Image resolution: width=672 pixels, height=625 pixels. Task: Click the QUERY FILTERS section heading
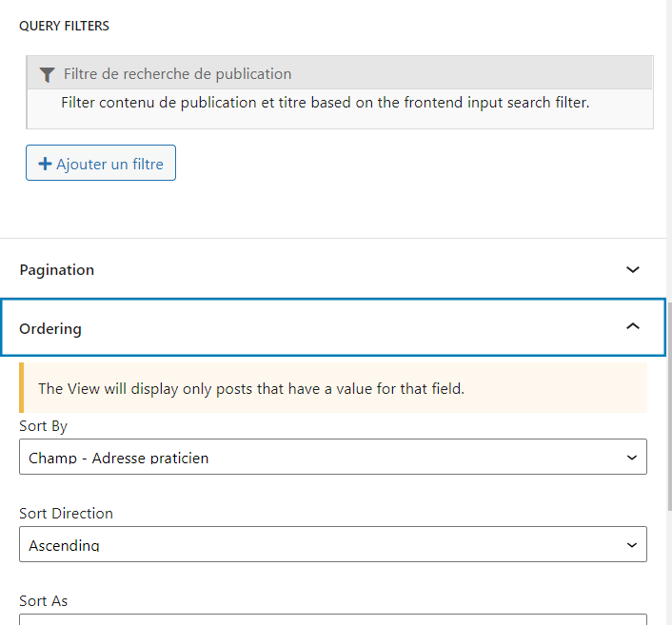64,26
